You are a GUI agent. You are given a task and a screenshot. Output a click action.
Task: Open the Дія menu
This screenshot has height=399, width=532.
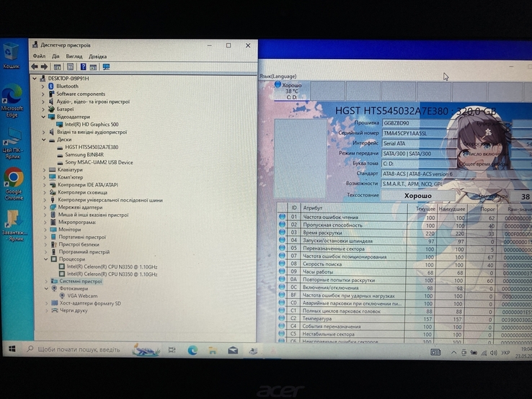(x=56, y=56)
